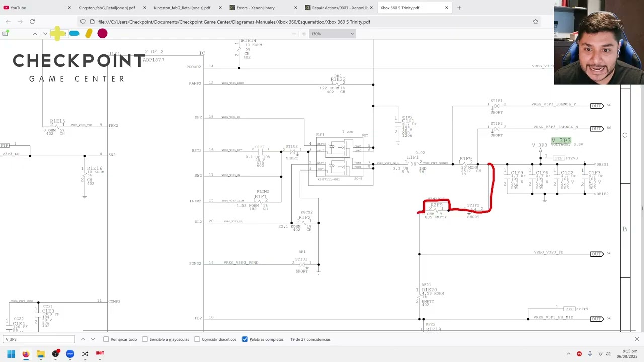Viewport: 644px width, 362px height.
Task: Close the Xbox 360 S Trinity.pdf tab
Action: [x=446, y=8]
